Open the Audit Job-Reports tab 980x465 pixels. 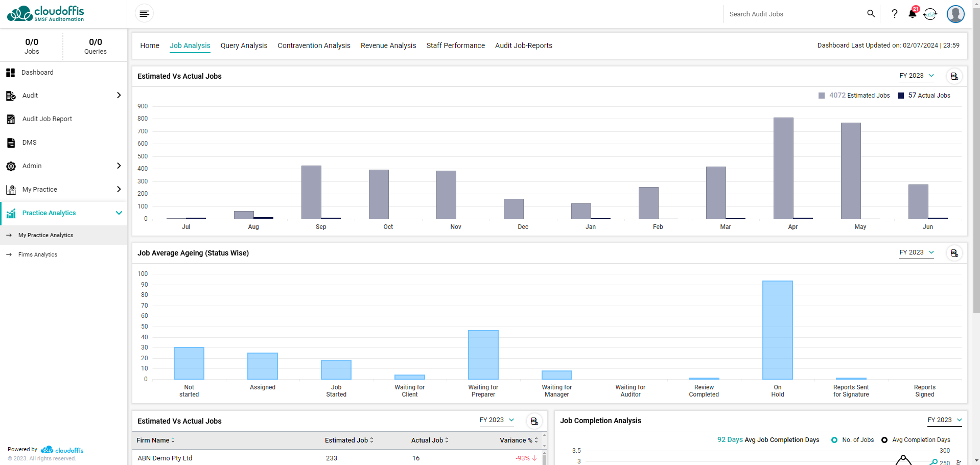tap(524, 45)
